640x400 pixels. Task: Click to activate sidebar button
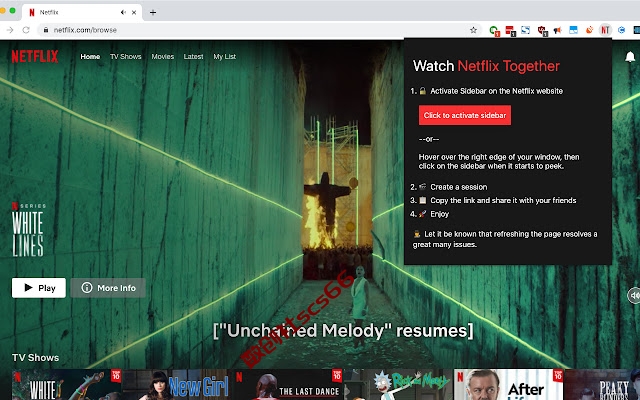click(465, 115)
